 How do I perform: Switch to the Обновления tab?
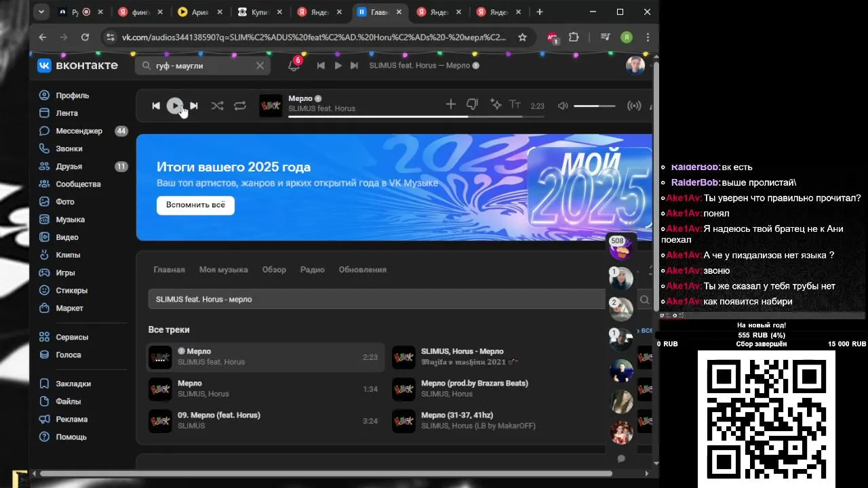point(362,270)
